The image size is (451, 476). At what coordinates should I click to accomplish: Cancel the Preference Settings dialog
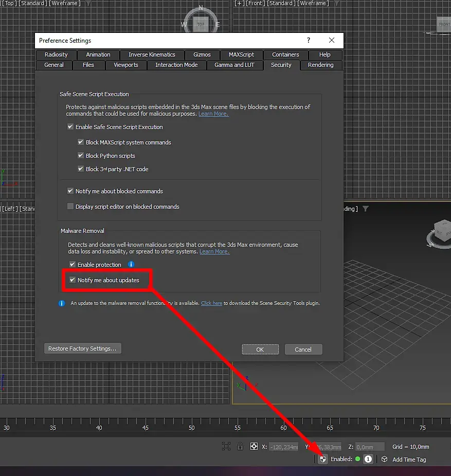point(303,350)
